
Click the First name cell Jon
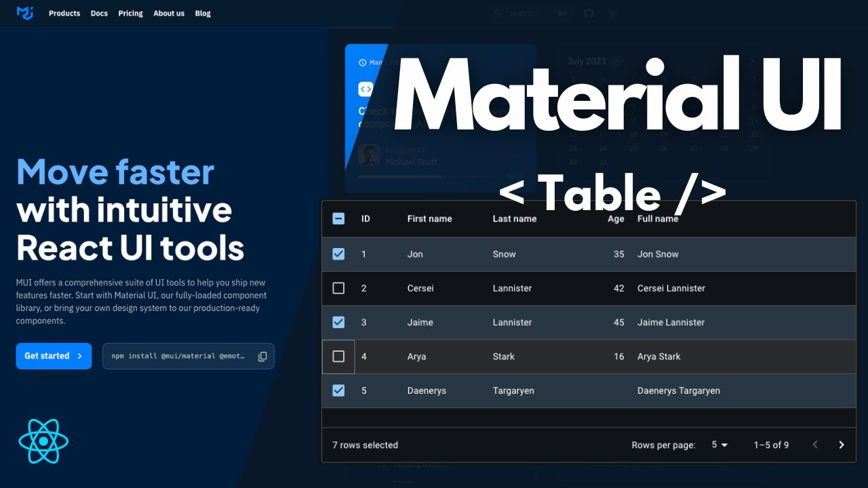click(x=415, y=254)
